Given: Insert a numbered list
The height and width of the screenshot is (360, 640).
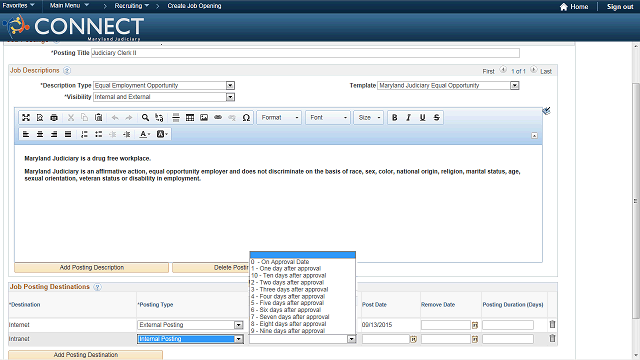Looking at the screenshot, I should (x=84, y=134).
